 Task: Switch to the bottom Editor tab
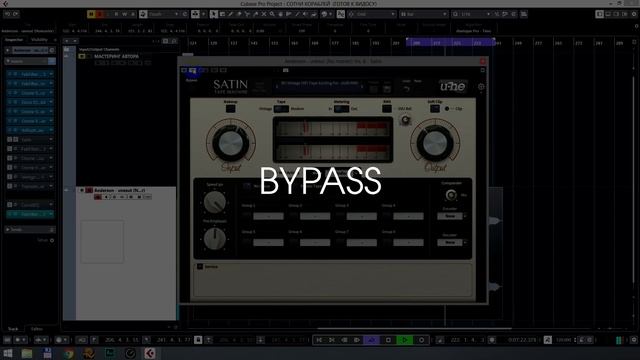[x=37, y=329]
